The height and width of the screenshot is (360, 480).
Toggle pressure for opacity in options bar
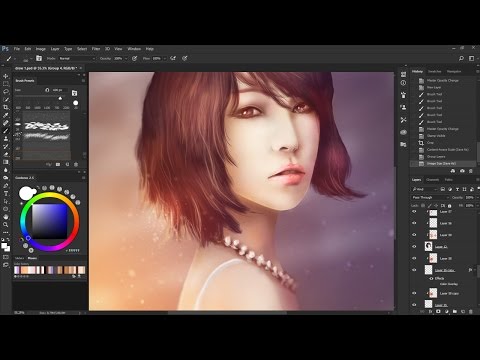pyautogui.click(x=135, y=58)
